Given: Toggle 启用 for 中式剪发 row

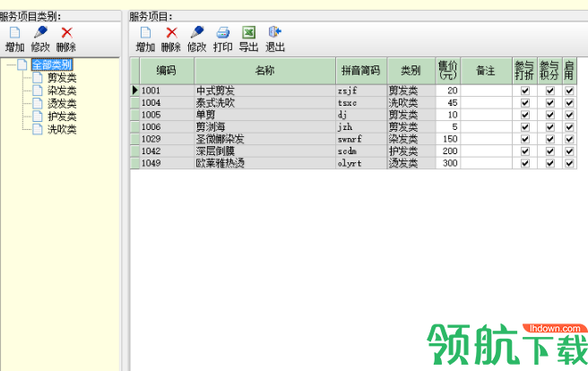Looking at the screenshot, I should point(569,91).
